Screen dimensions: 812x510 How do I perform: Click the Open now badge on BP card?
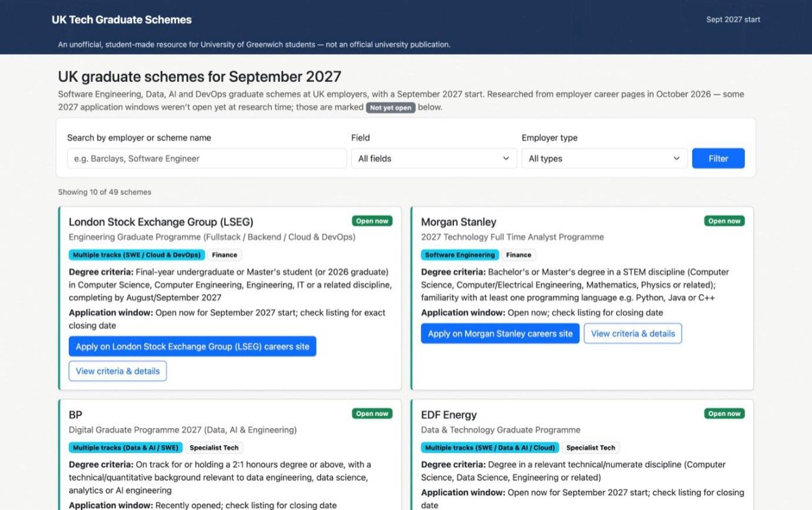pyautogui.click(x=372, y=413)
